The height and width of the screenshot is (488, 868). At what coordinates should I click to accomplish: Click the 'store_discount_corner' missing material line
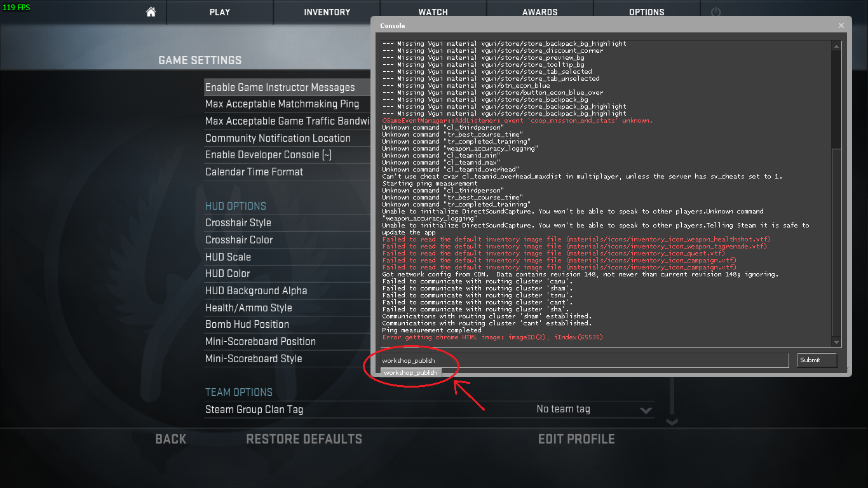coord(492,51)
